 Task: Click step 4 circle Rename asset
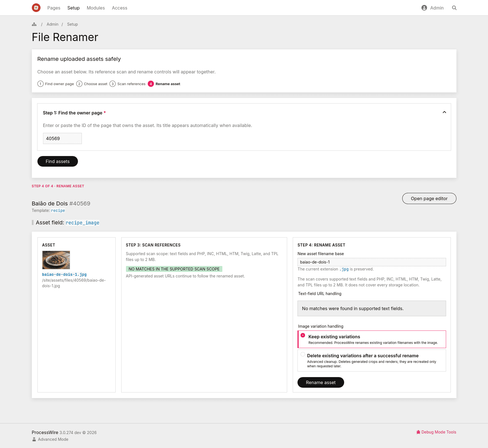coord(151,84)
